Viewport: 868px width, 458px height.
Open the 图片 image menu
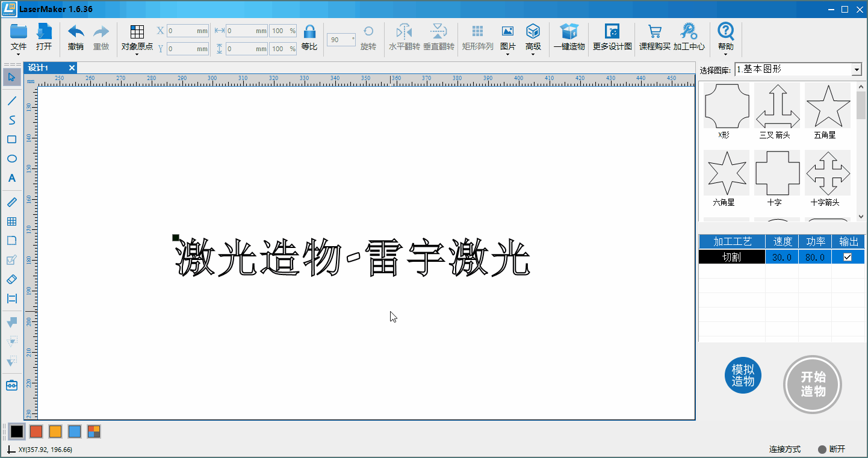[507, 32]
